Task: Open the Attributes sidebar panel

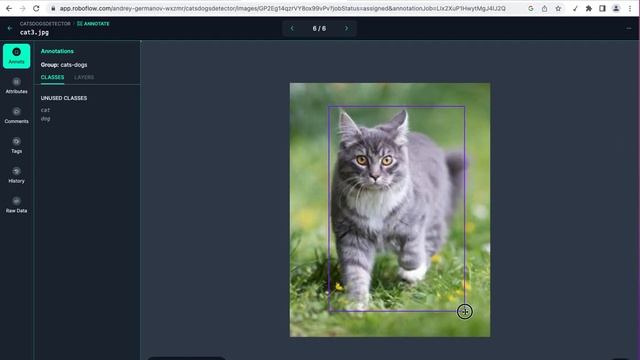Action: (16, 86)
